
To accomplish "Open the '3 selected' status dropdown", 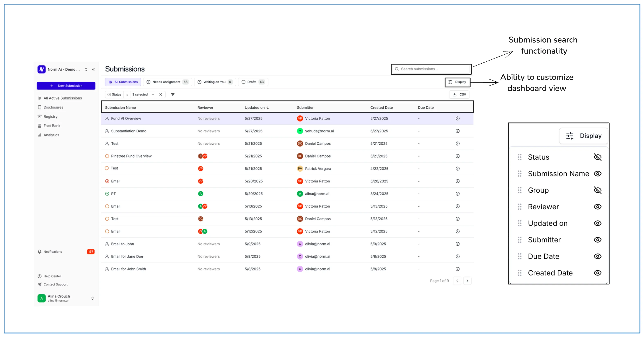I will tap(143, 95).
